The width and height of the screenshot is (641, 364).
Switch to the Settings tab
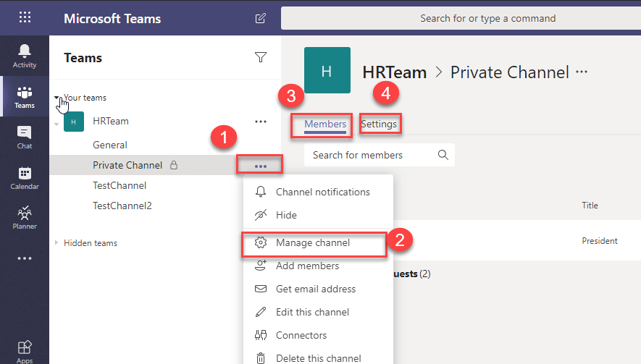(379, 124)
